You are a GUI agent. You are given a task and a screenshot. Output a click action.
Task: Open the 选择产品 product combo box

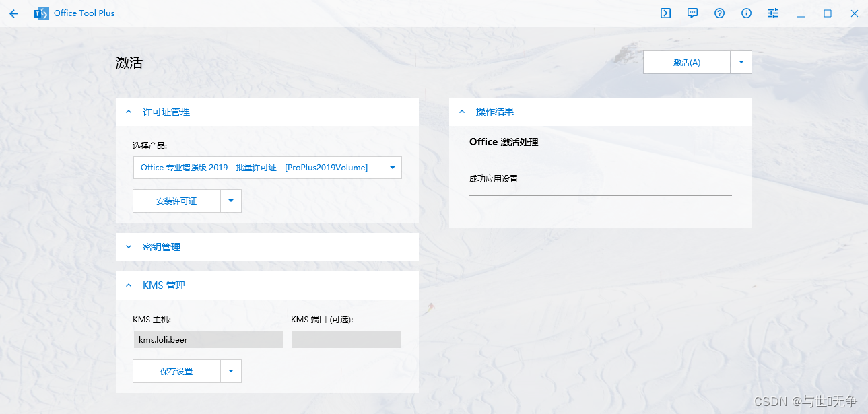coord(267,168)
